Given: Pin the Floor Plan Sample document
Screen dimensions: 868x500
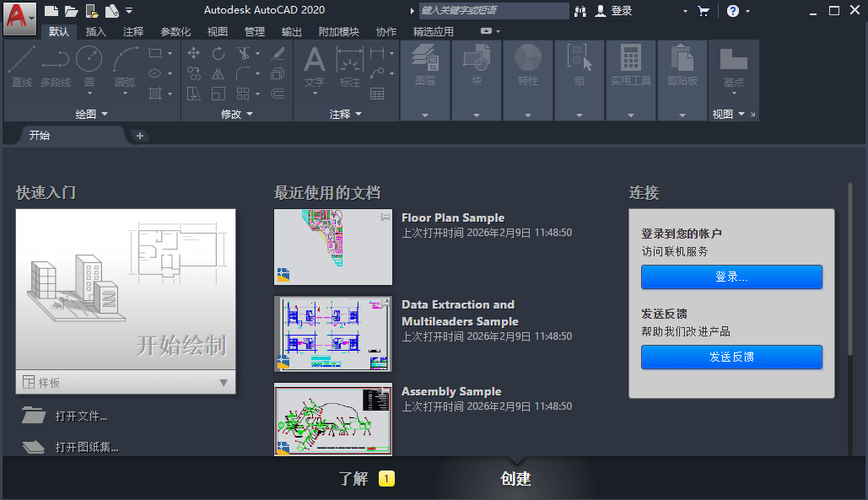Looking at the screenshot, I should click(x=385, y=218).
